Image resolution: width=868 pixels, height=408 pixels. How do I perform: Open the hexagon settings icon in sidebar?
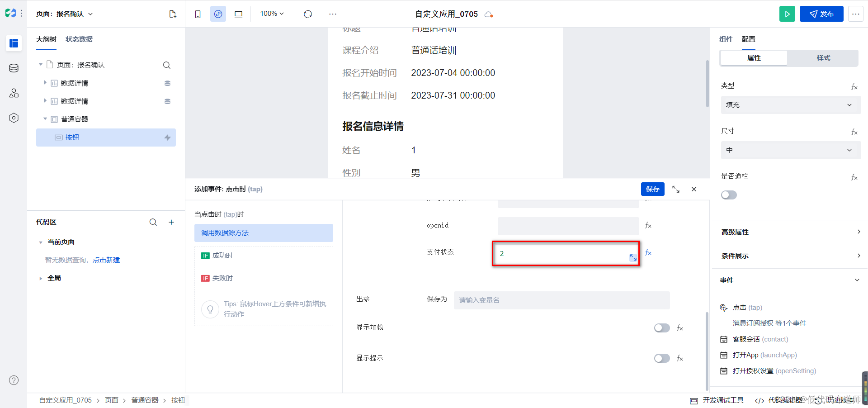[x=14, y=118]
